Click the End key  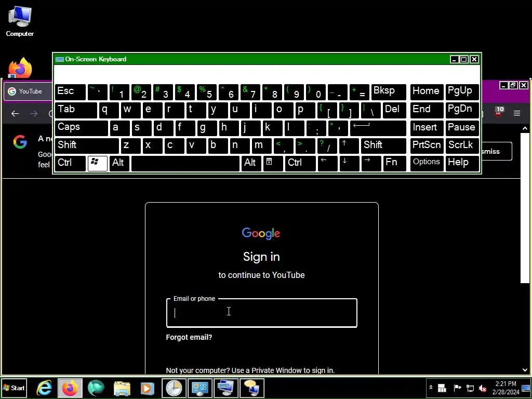pos(427,110)
